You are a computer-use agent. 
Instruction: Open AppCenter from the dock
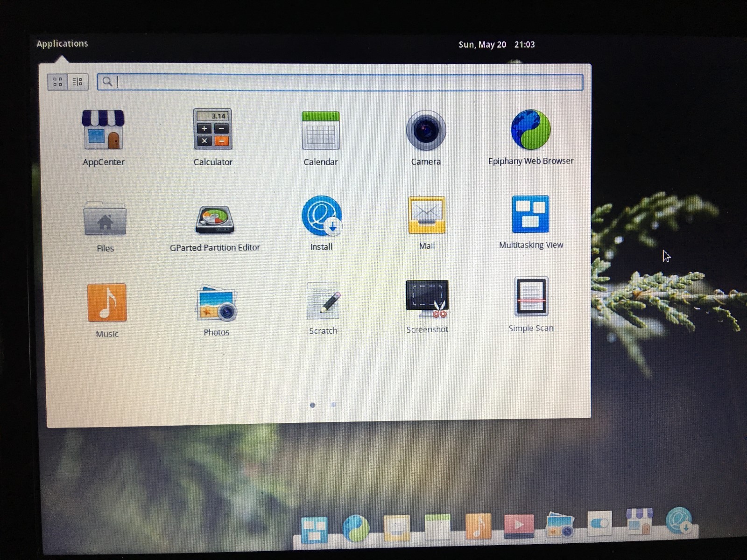640,521
